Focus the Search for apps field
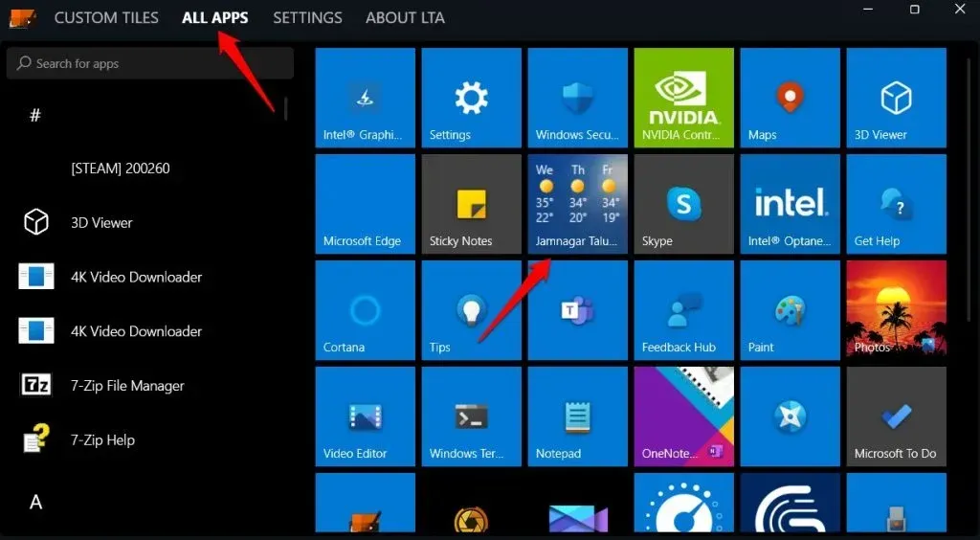Image resolution: width=980 pixels, height=540 pixels. (150, 63)
